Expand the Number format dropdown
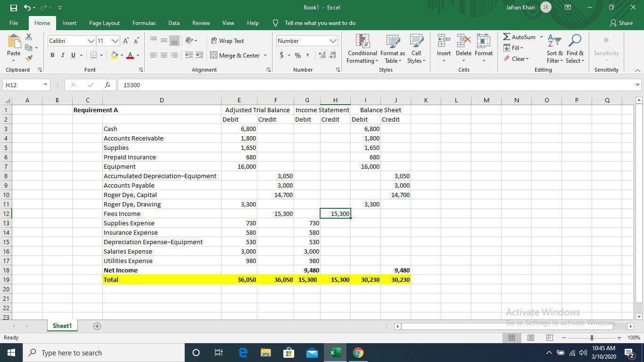The height and width of the screenshot is (362, 644). (333, 41)
